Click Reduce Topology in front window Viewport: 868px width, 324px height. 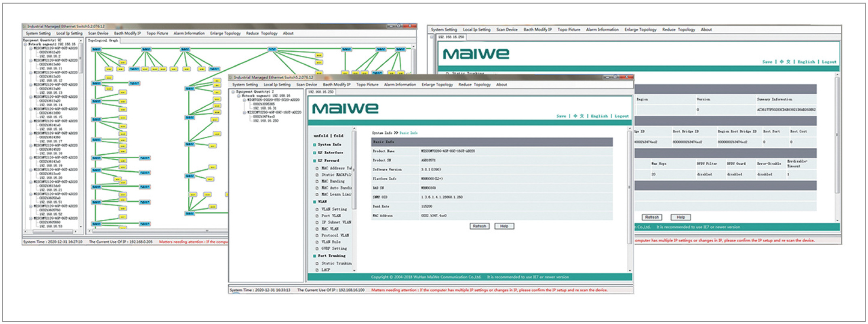[474, 85]
